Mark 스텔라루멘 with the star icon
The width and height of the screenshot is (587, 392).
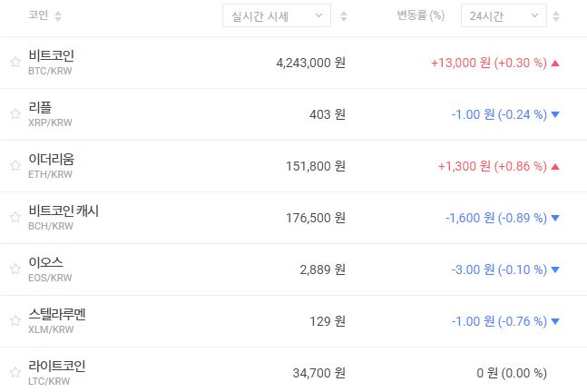pyautogui.click(x=15, y=321)
